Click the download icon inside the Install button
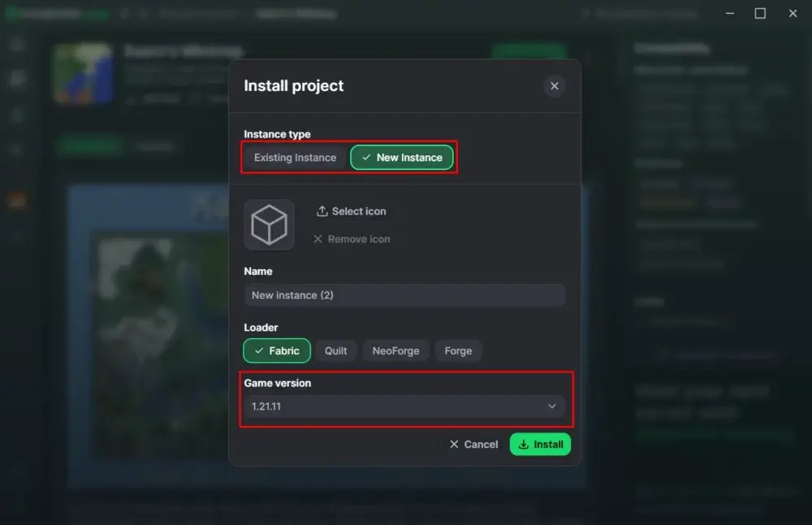 point(523,444)
